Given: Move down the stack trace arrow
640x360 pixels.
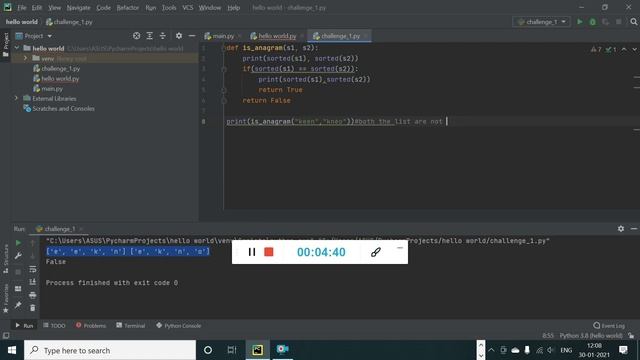Looking at the screenshot, I should coord(33,256).
